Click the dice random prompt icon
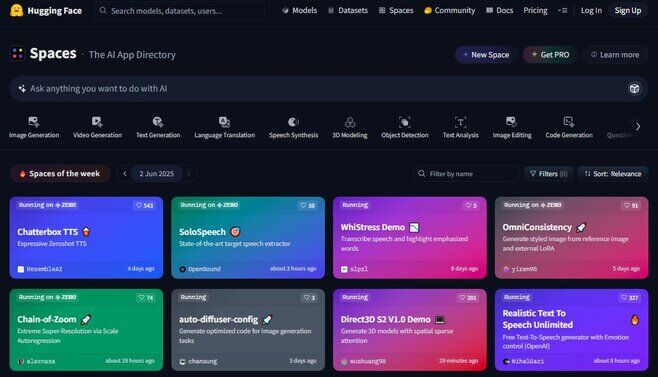The width and height of the screenshot is (658, 377). (x=634, y=89)
